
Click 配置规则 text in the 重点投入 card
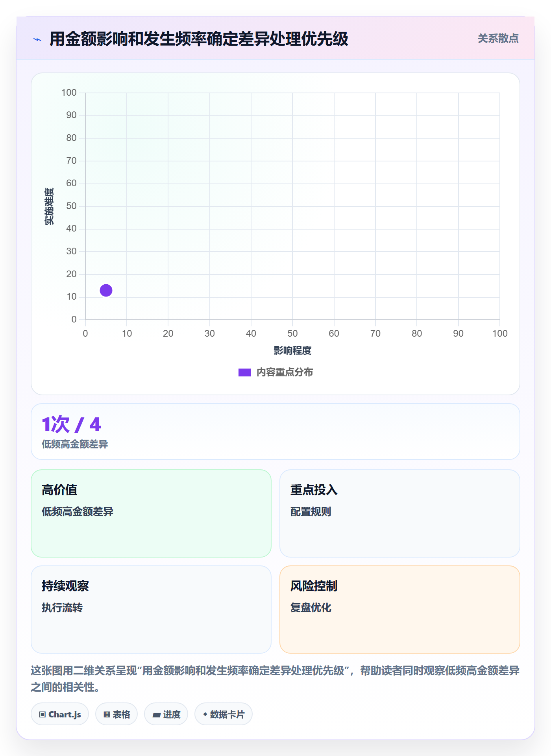(311, 512)
